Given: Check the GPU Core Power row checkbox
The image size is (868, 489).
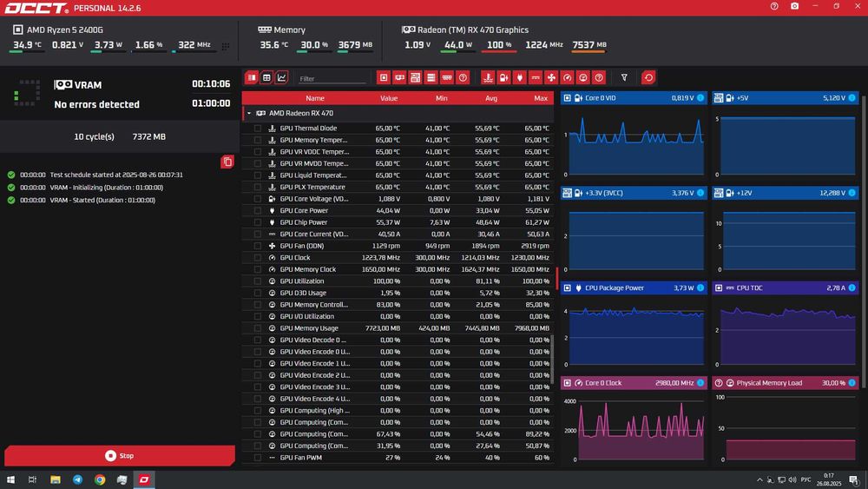Looking at the screenshot, I should pyautogui.click(x=258, y=210).
